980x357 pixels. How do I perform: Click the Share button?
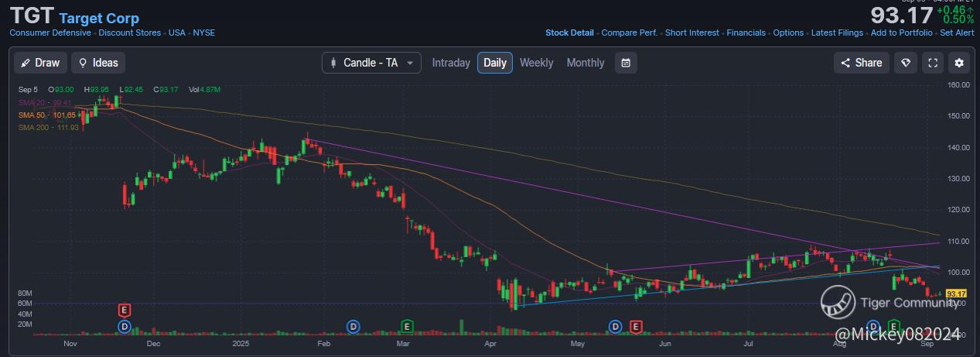click(861, 63)
